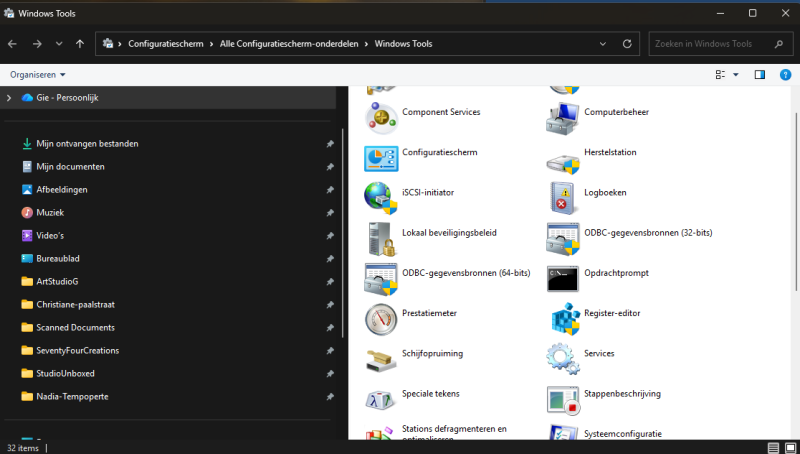The height and width of the screenshot is (454, 800).
Task: Click the Change view icon button
Action: tap(720, 75)
